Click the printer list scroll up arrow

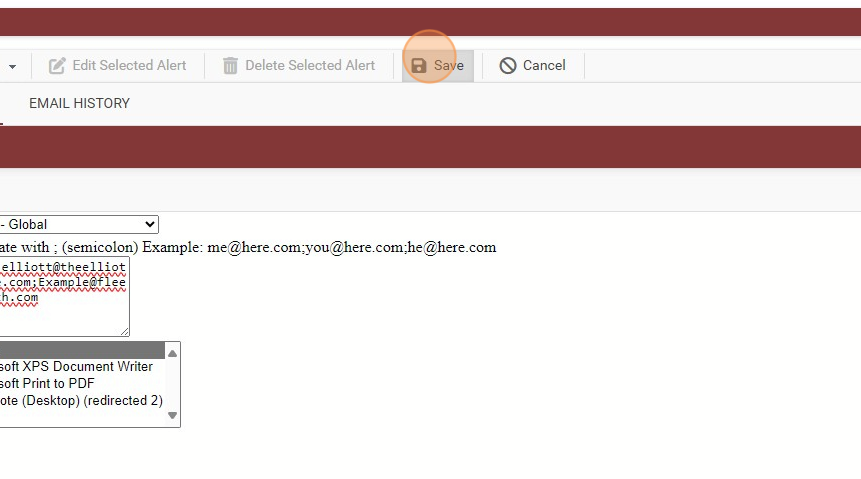pyautogui.click(x=172, y=353)
